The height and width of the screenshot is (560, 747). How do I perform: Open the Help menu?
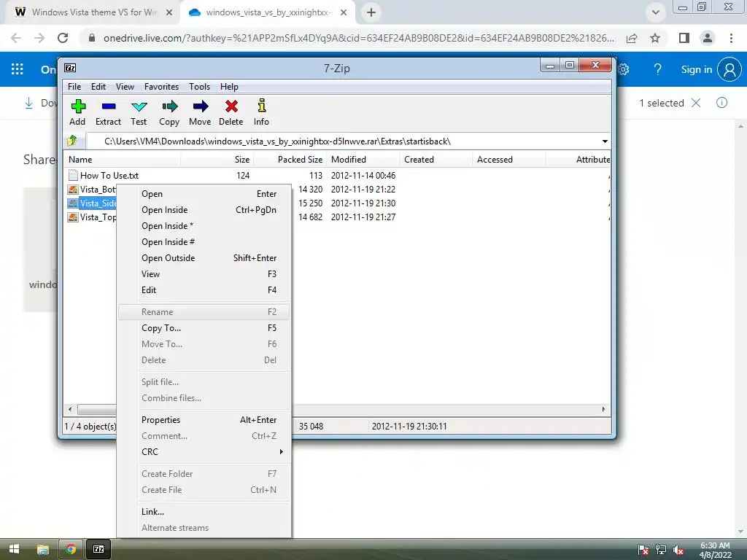[229, 87]
